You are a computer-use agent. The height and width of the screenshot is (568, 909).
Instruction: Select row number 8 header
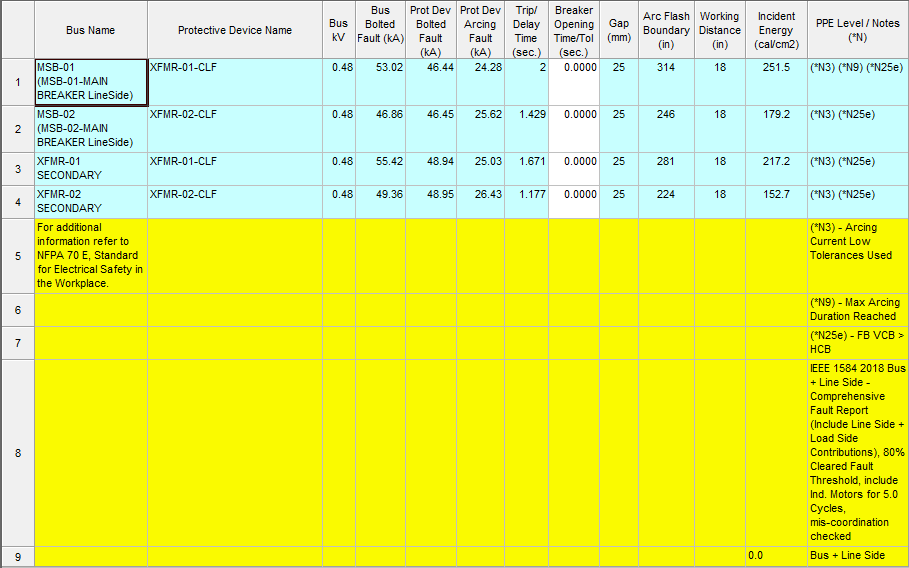(x=17, y=453)
